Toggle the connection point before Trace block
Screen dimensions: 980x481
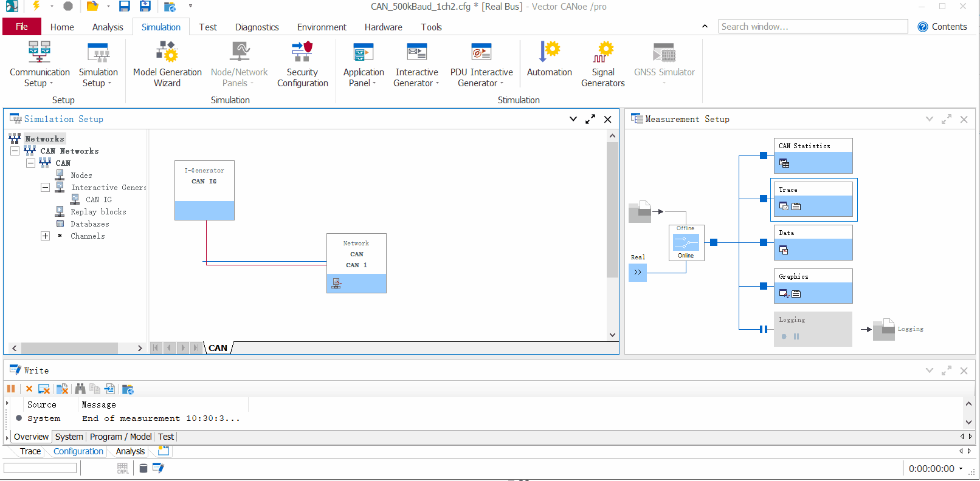pyautogui.click(x=764, y=199)
